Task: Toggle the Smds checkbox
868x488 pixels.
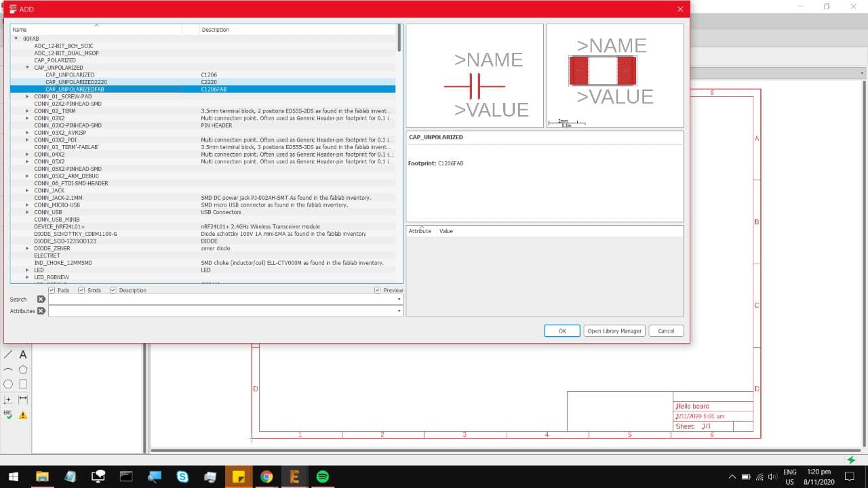Action: click(x=81, y=290)
